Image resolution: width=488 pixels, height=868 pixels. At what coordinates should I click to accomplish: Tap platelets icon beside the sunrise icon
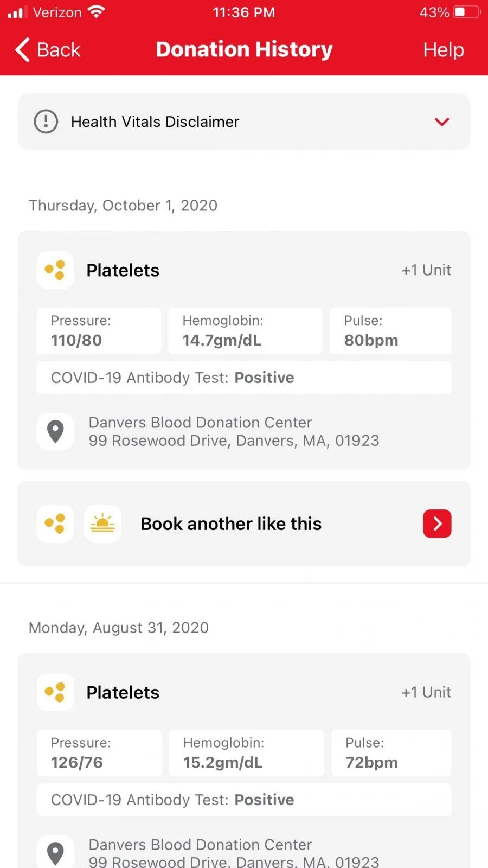click(55, 524)
